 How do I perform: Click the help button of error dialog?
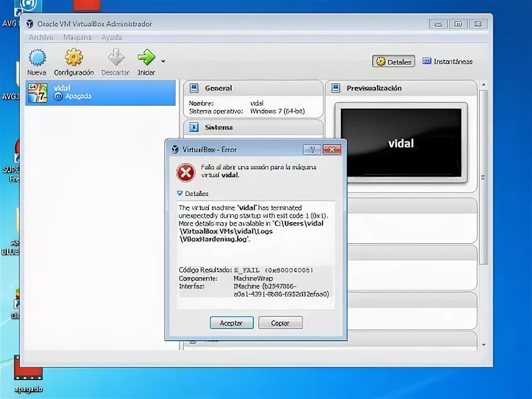312,149
